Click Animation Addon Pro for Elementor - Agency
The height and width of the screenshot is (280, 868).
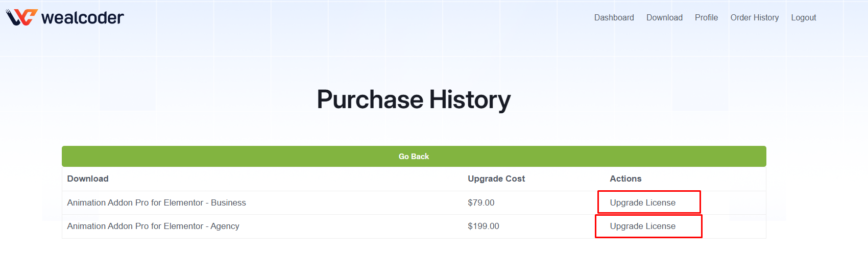[x=153, y=226]
